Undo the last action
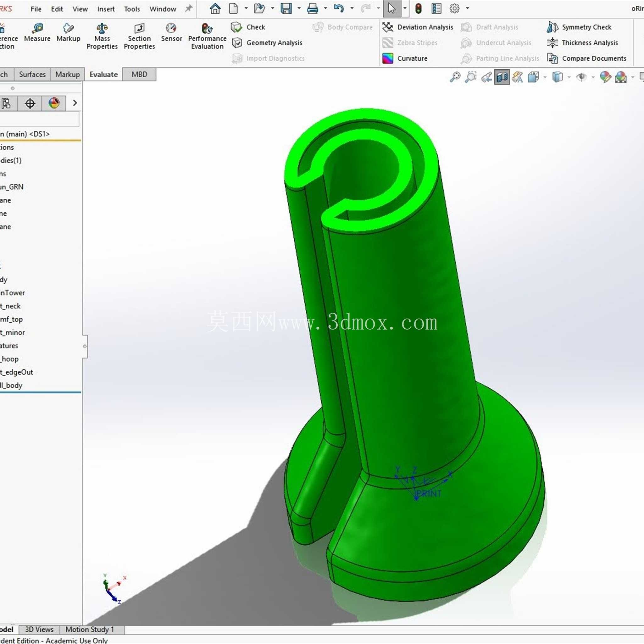Image resolution: width=644 pixels, height=644 pixels. tap(339, 8)
